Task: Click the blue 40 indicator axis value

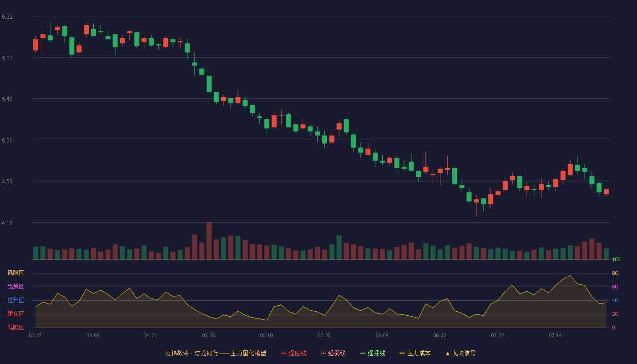Action: [x=615, y=300]
